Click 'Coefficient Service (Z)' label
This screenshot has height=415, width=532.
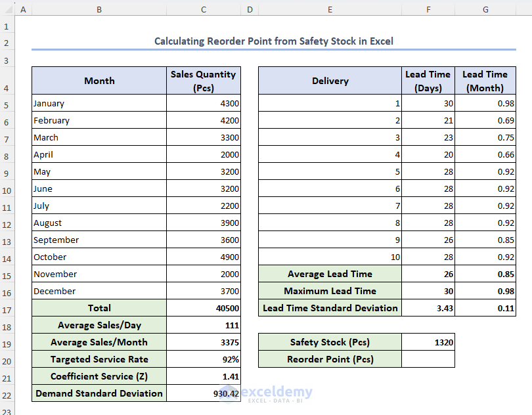(99, 376)
